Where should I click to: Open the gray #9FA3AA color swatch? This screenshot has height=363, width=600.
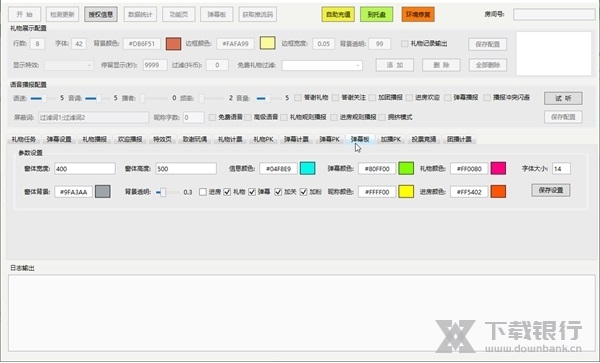103,192
